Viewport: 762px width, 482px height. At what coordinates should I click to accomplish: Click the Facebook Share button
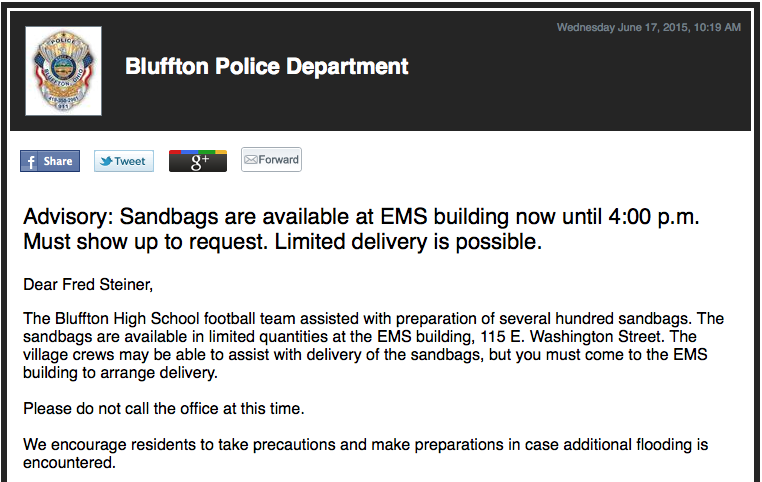pos(50,161)
